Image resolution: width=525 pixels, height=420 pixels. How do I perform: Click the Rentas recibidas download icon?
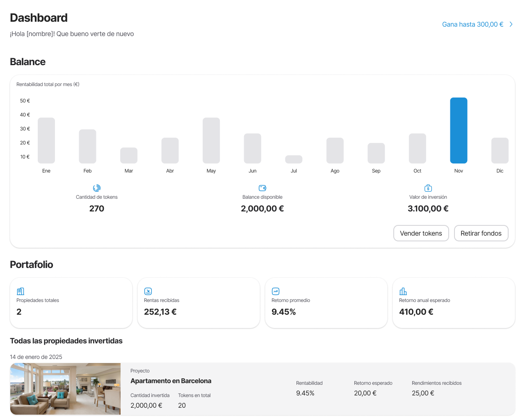148,291
